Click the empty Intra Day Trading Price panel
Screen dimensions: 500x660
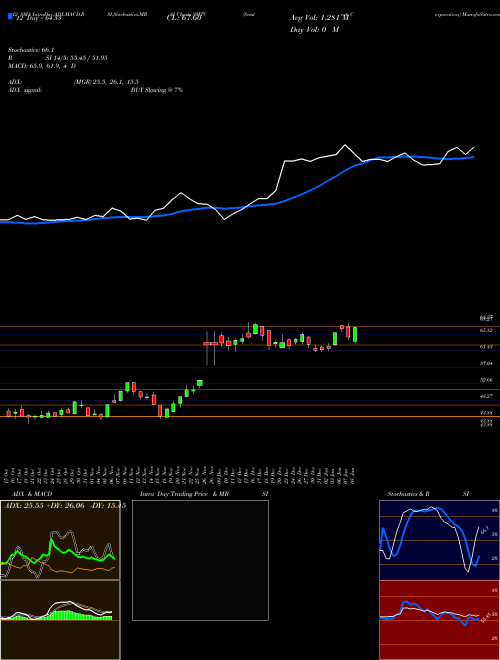pos(200,560)
